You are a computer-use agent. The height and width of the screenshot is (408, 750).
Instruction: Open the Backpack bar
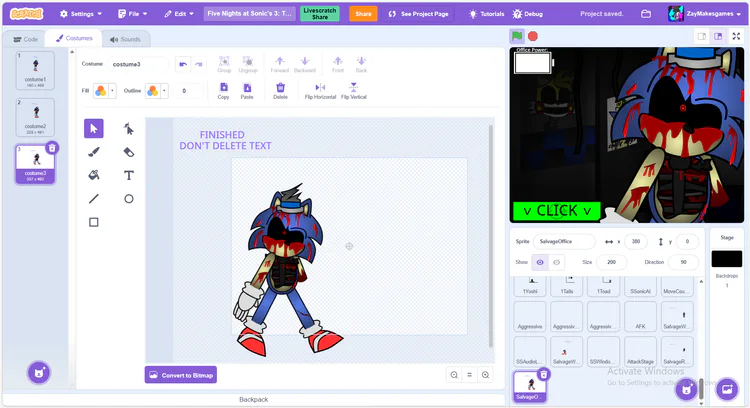(254, 399)
